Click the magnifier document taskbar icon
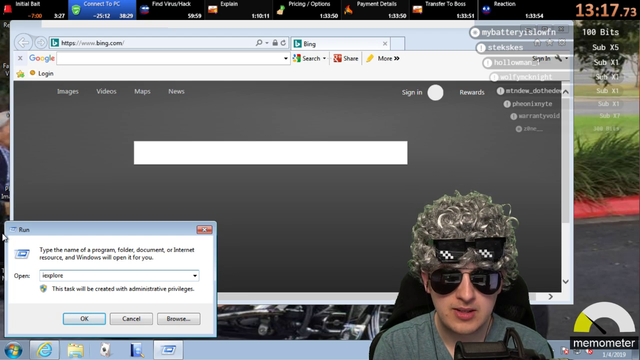The image size is (640, 360). [137, 350]
